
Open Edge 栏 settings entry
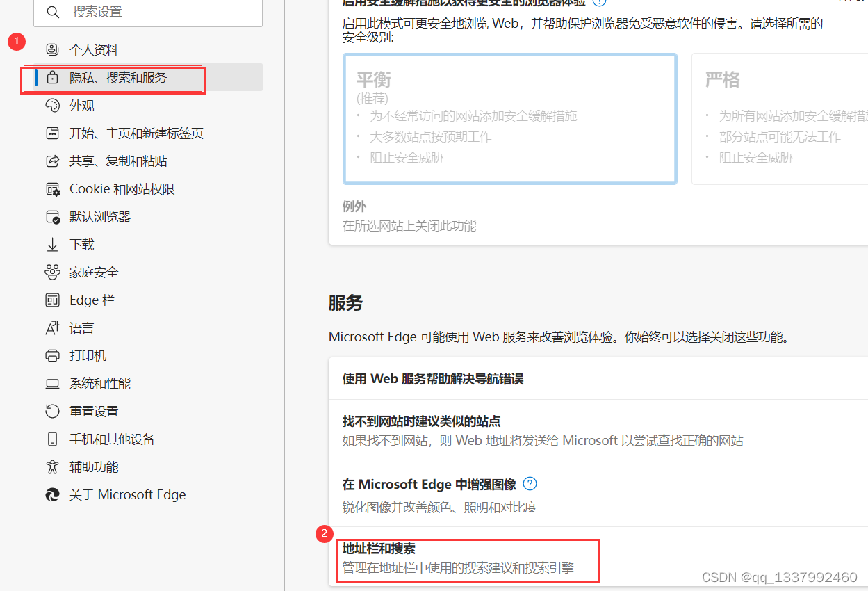pos(92,300)
